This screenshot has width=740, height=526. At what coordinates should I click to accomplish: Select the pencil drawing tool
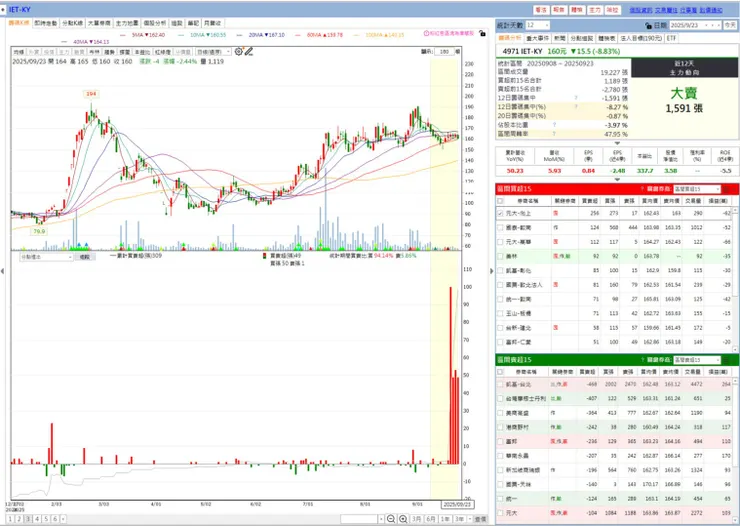point(249,51)
